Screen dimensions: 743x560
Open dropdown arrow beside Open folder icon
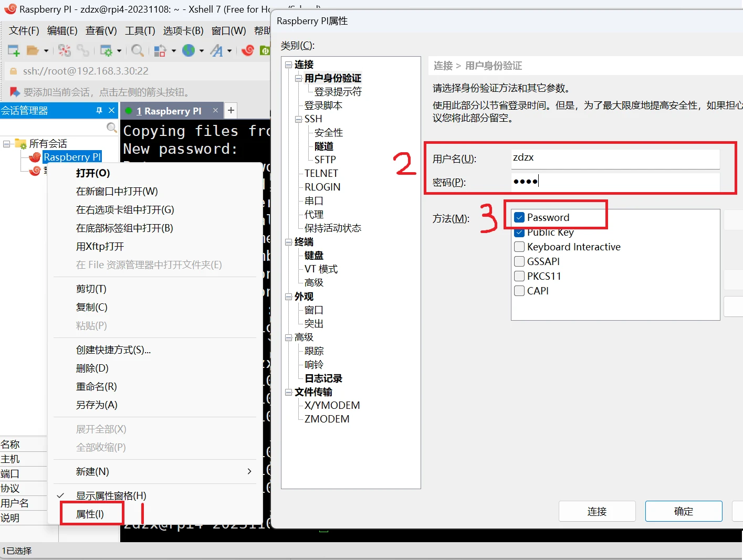(46, 51)
